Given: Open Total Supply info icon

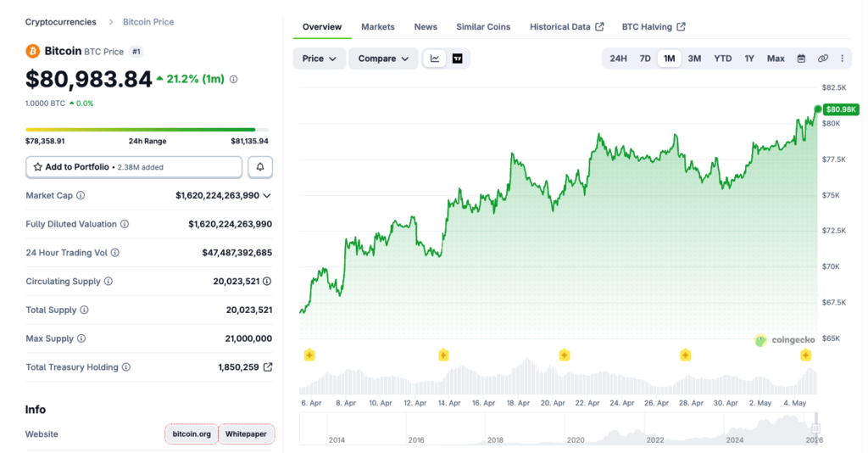Looking at the screenshot, I should 84,310.
